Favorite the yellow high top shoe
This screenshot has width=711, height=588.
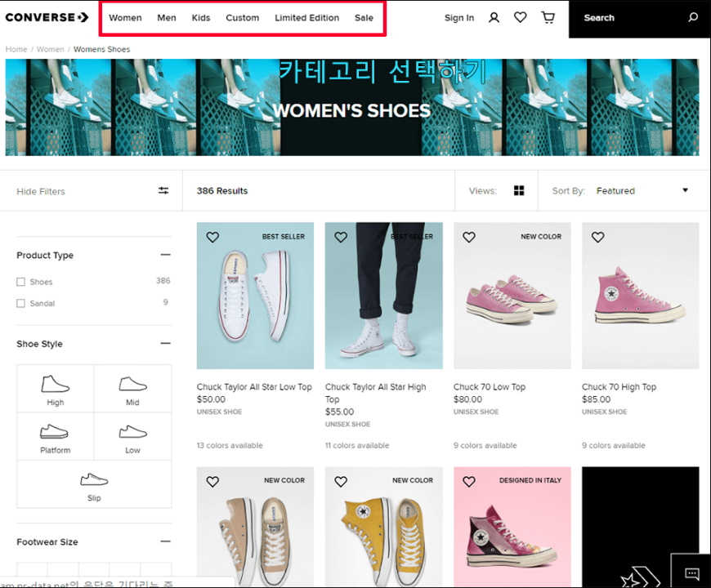pyautogui.click(x=341, y=481)
